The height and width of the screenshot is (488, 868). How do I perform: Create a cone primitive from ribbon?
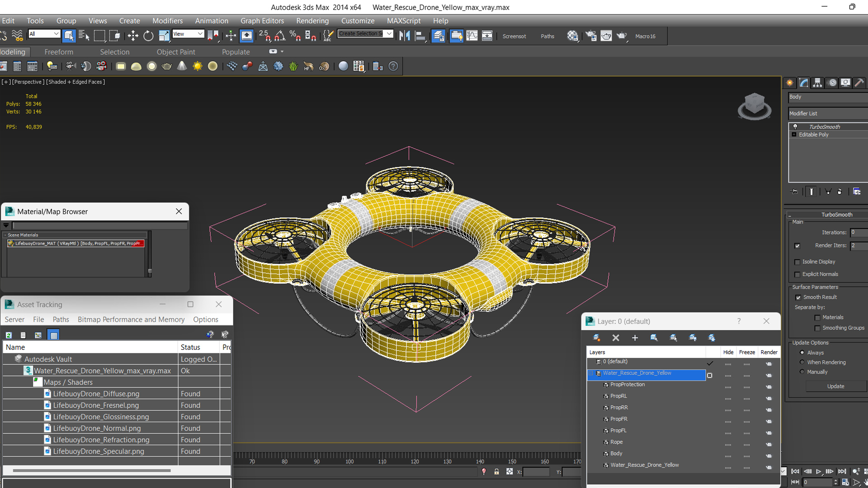pos(182,66)
